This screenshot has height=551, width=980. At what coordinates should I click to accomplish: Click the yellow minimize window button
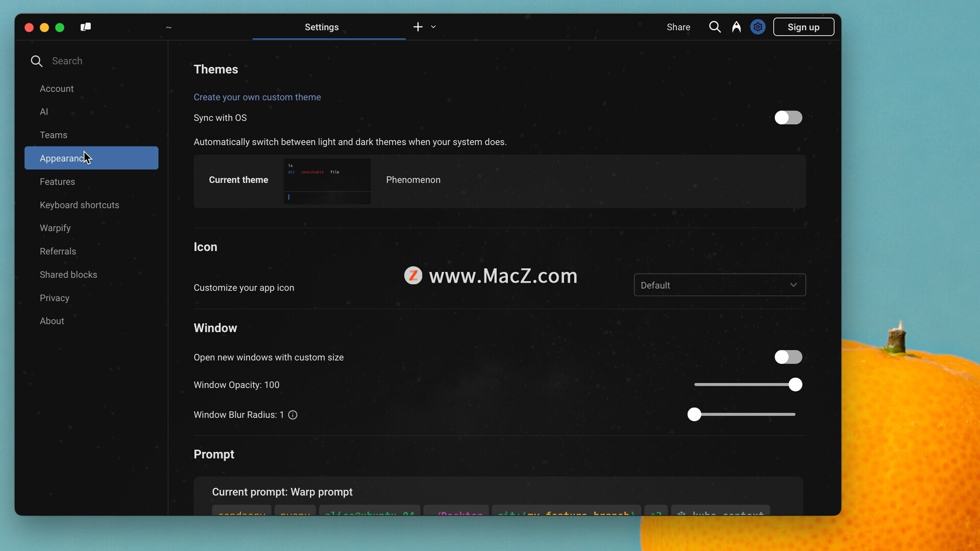(44, 28)
